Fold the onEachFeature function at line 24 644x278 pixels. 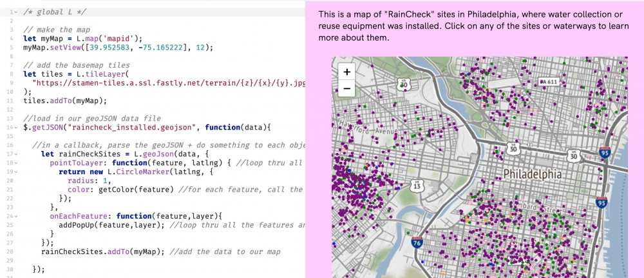click(x=16, y=216)
